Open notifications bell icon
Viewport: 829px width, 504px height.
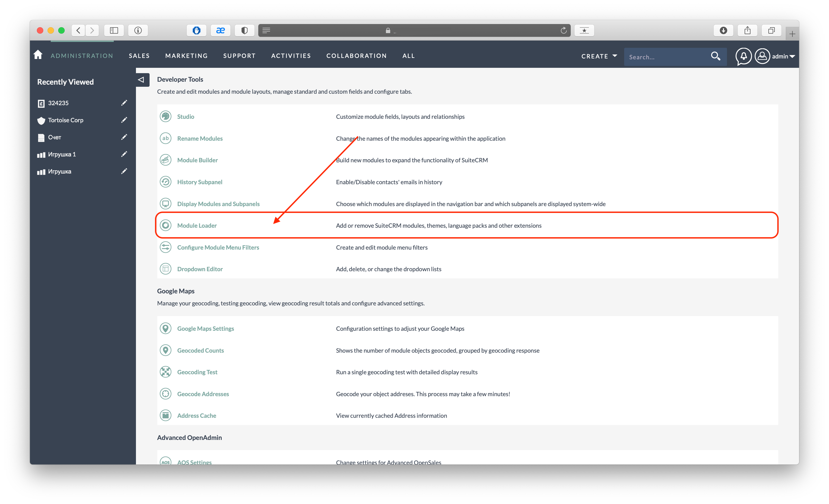point(743,57)
